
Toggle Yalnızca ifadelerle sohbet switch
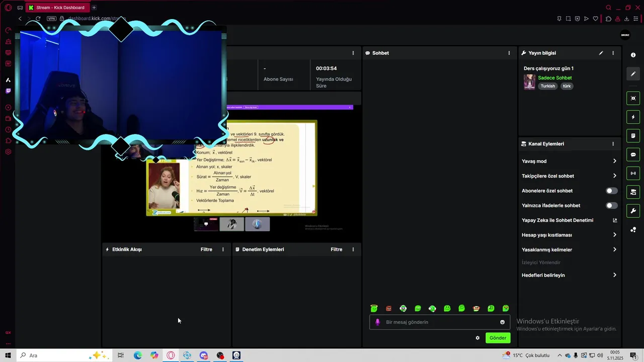coord(611,206)
